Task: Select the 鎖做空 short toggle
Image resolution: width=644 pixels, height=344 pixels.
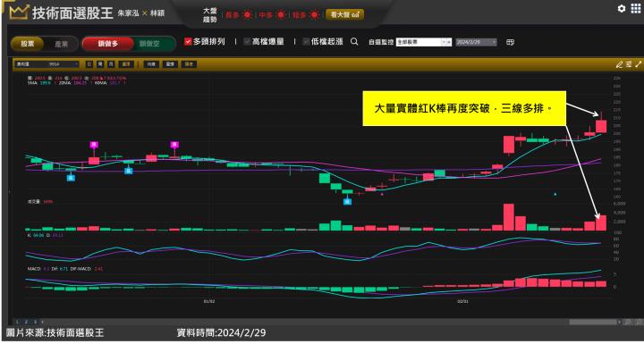Action: [x=149, y=44]
